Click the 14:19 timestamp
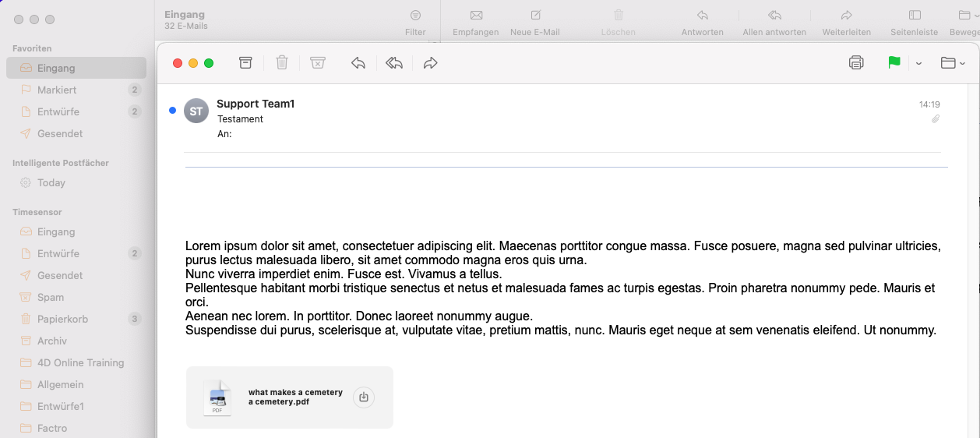 (x=929, y=104)
